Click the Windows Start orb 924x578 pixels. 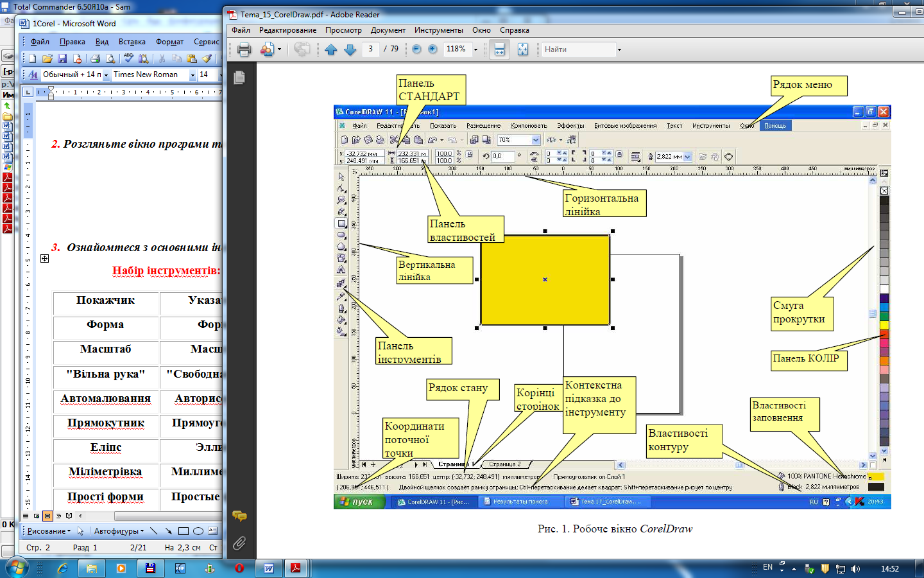17,568
